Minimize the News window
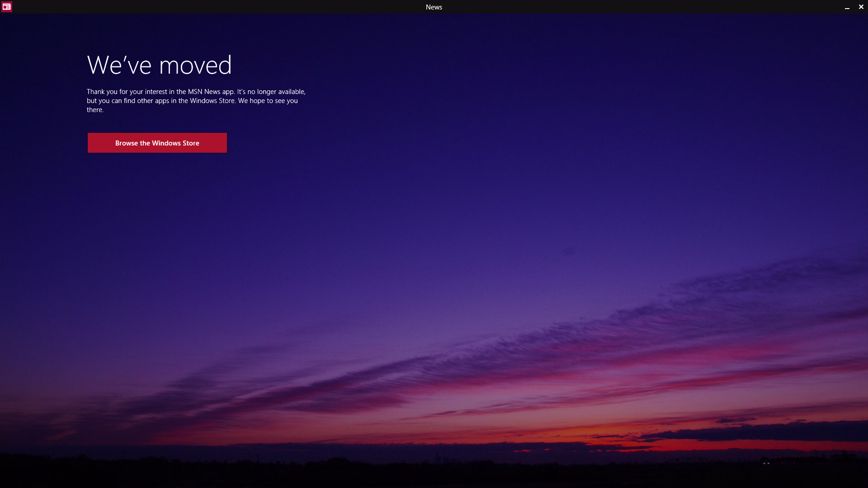Image resolution: width=868 pixels, height=488 pixels. tap(847, 7)
